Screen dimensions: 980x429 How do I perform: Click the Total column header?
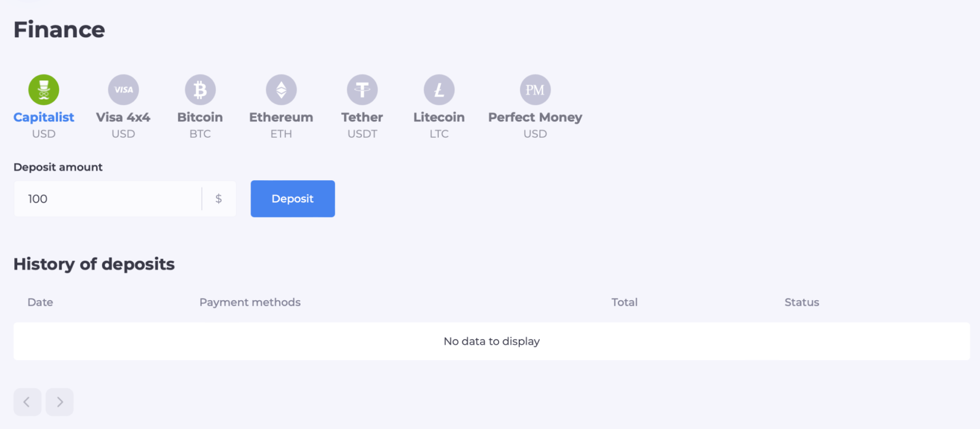pos(624,302)
